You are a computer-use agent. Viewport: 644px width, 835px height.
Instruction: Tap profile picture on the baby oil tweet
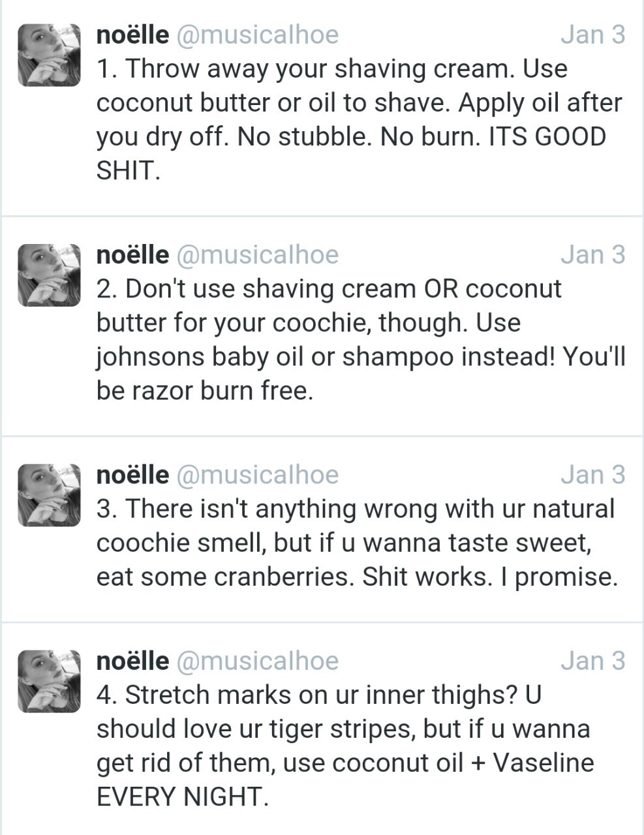(x=49, y=275)
